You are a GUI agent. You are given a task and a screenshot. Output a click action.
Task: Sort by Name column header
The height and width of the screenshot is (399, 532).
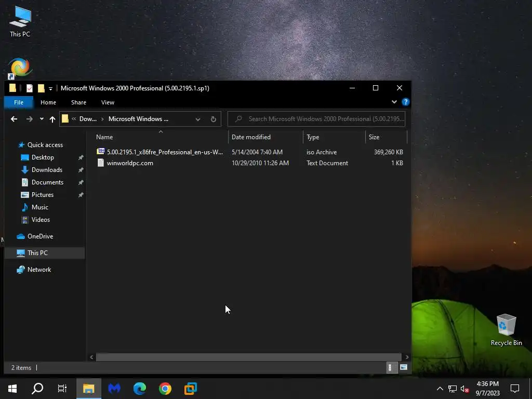[x=104, y=137]
